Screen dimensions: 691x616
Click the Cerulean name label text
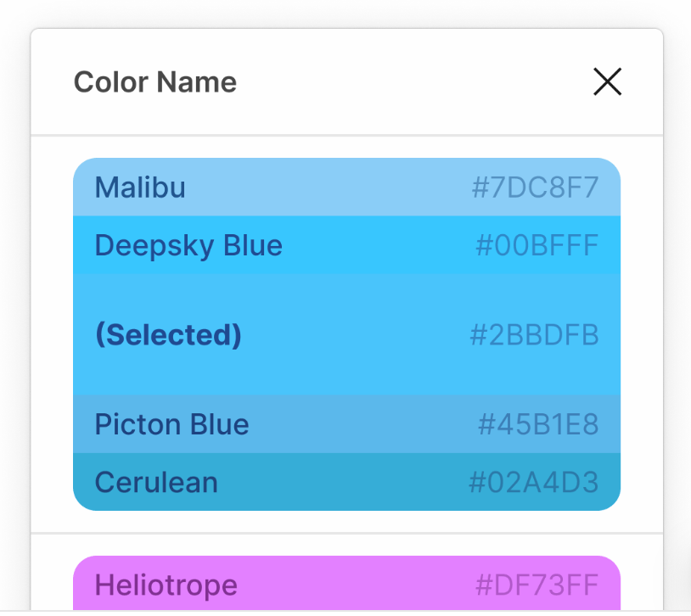pyautogui.click(x=156, y=483)
